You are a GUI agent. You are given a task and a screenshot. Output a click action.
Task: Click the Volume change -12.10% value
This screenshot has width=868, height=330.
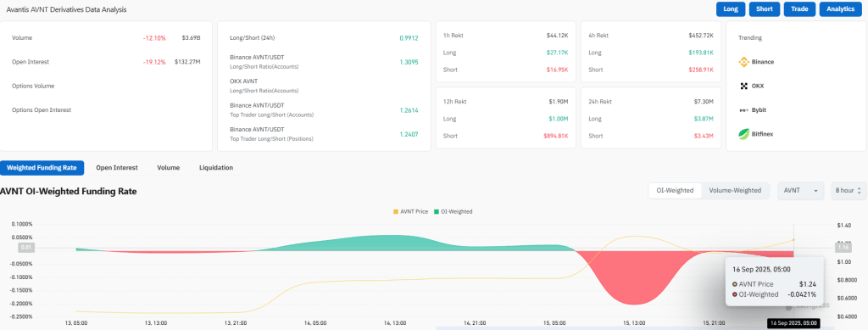154,38
